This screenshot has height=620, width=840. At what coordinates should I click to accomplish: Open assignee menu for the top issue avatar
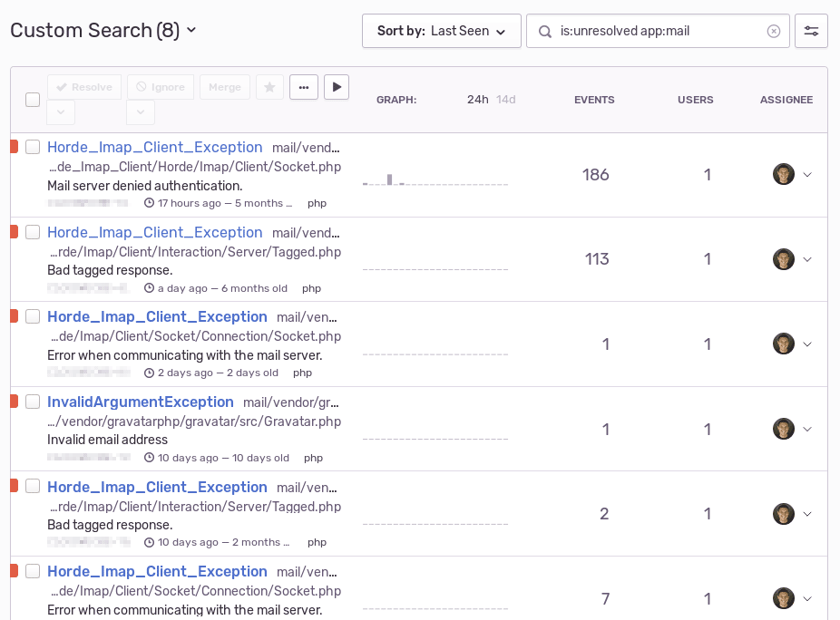pos(784,173)
